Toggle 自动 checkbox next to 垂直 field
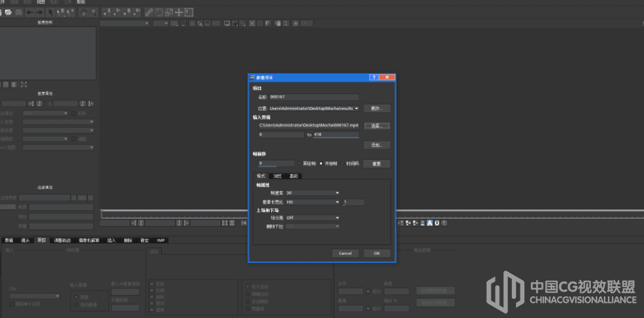This screenshot has height=318, width=644. (x=368, y=308)
